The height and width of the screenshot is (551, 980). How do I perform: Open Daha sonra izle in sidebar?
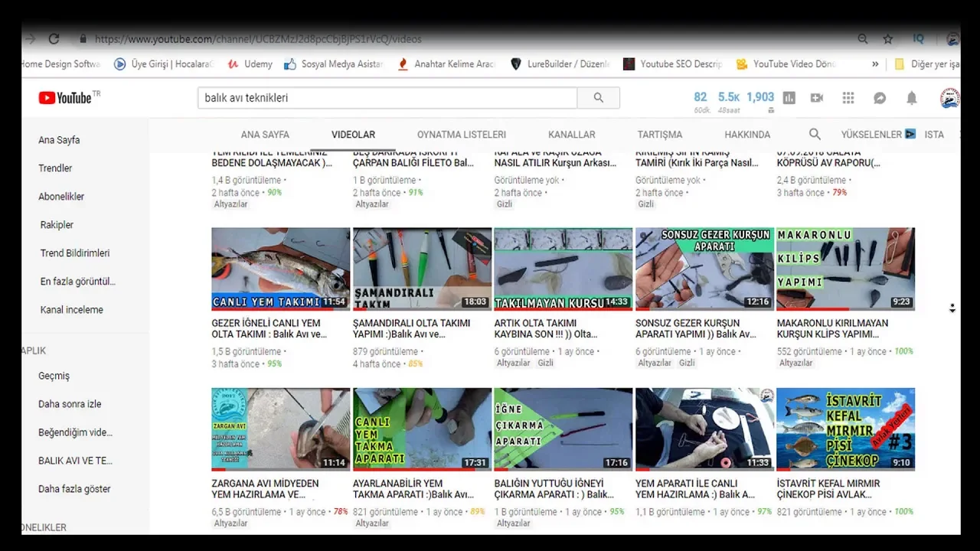70,404
